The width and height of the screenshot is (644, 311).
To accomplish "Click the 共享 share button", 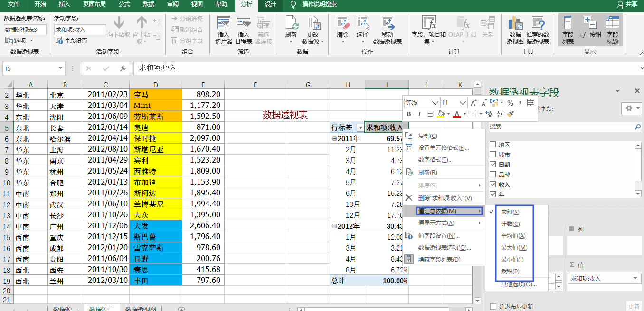I will (627, 4).
